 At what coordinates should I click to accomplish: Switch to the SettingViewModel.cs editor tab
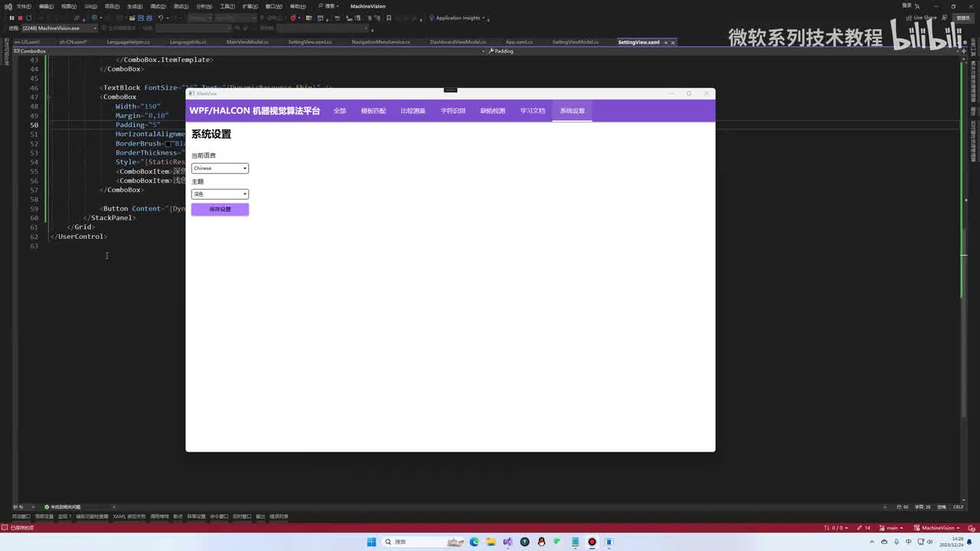click(x=576, y=42)
